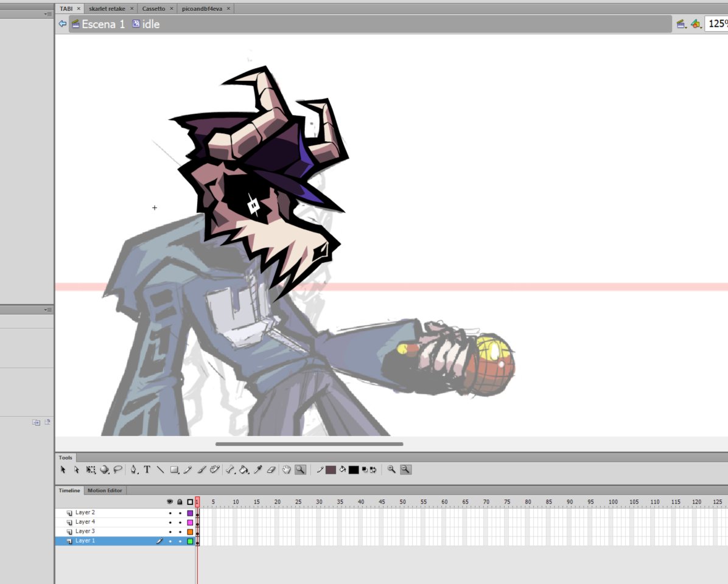Pick the 3D Rotation tool
This screenshot has height=584, width=728.
[105, 470]
